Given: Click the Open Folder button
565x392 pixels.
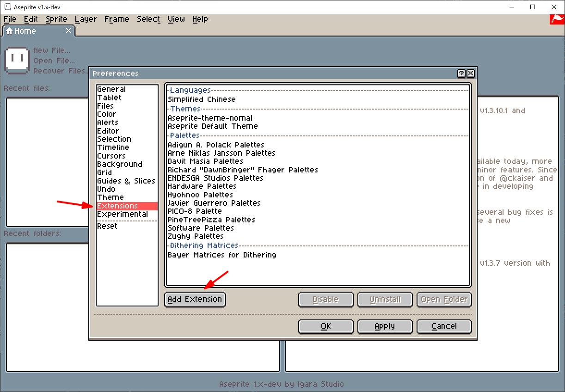Looking at the screenshot, I should (444, 299).
